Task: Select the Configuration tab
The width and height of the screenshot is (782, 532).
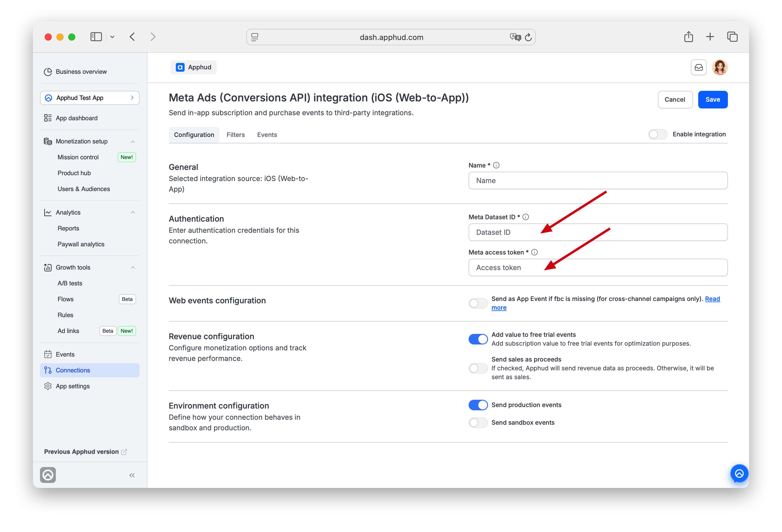Action: (x=194, y=135)
